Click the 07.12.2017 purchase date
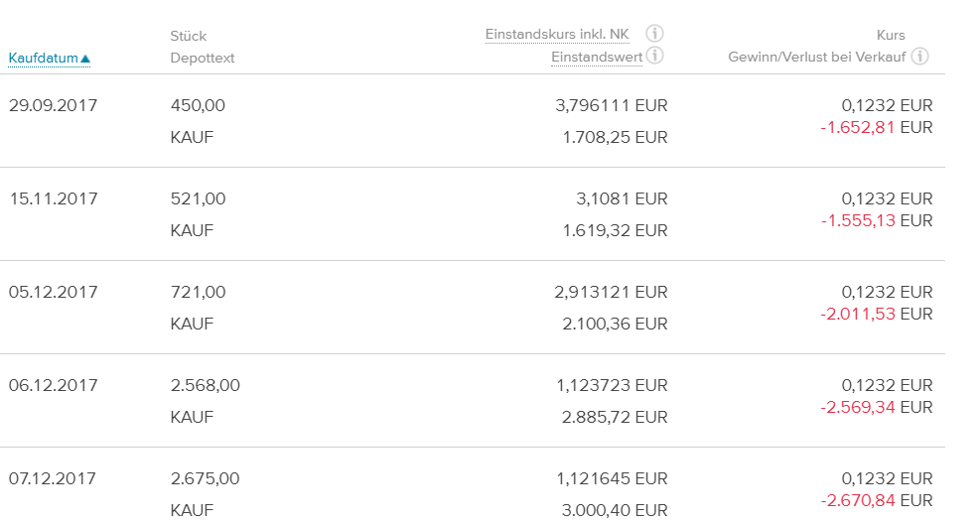The height and width of the screenshot is (524, 980). click(x=53, y=478)
